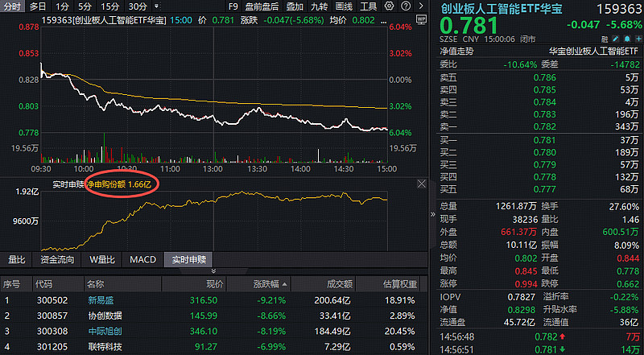Viewport: 644px width, 355px height.
Task: Open the period dropdown after 30分
Action: pos(156,6)
